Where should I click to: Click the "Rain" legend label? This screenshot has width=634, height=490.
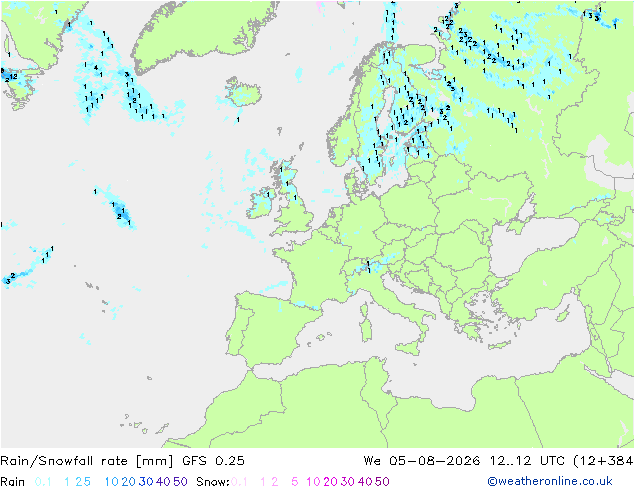point(13,482)
